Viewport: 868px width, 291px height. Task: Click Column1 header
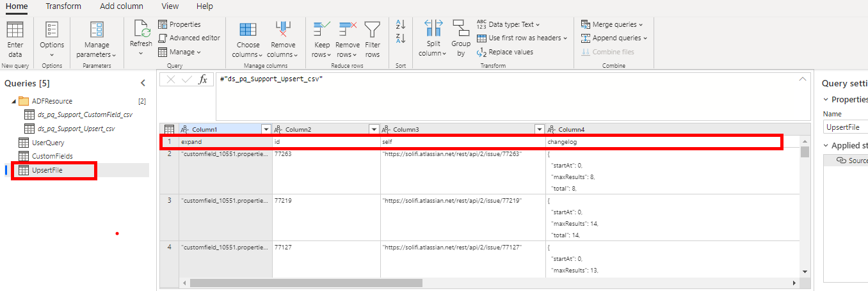point(225,129)
